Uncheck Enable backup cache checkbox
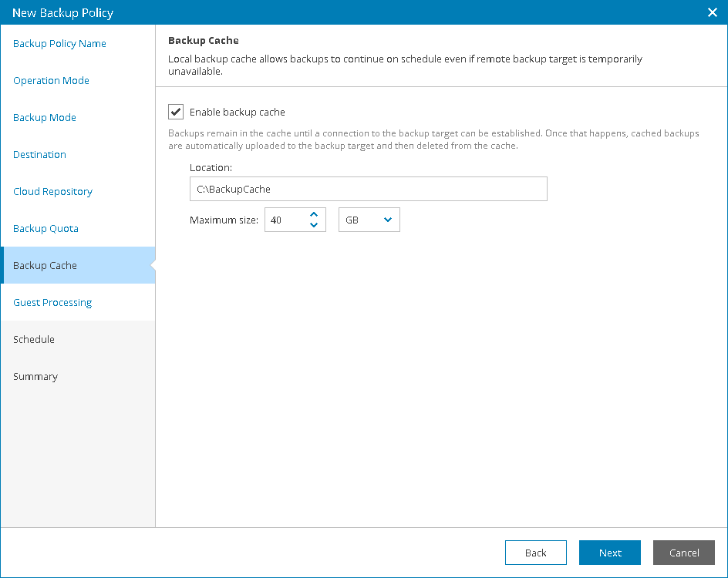Screen dimensions: 728x578 [176, 112]
